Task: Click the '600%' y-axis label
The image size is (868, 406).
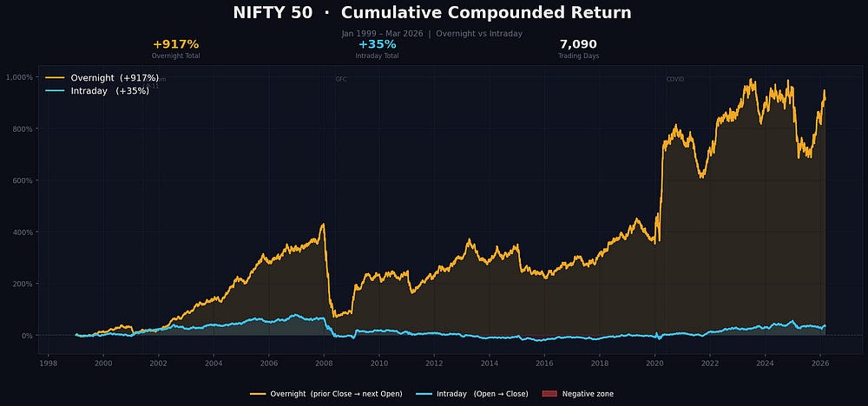Action: pos(23,180)
